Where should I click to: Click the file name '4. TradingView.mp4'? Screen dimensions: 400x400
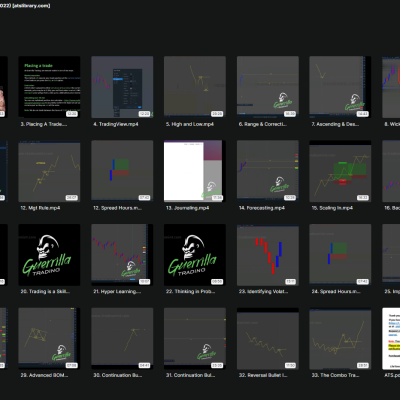pyautogui.click(x=116, y=124)
